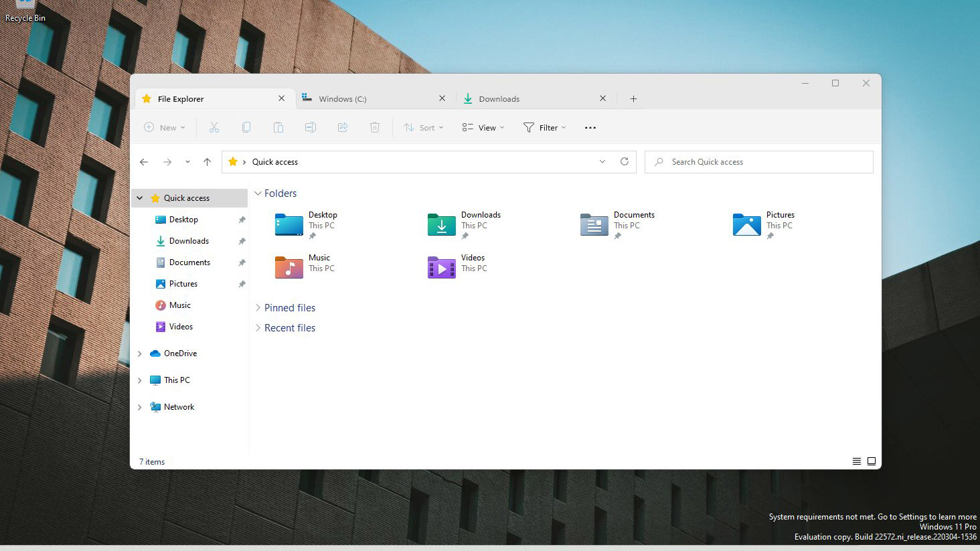Viewport: 980px width, 551px height.
Task: Click the Copy icon in toolbar
Action: [x=246, y=127]
